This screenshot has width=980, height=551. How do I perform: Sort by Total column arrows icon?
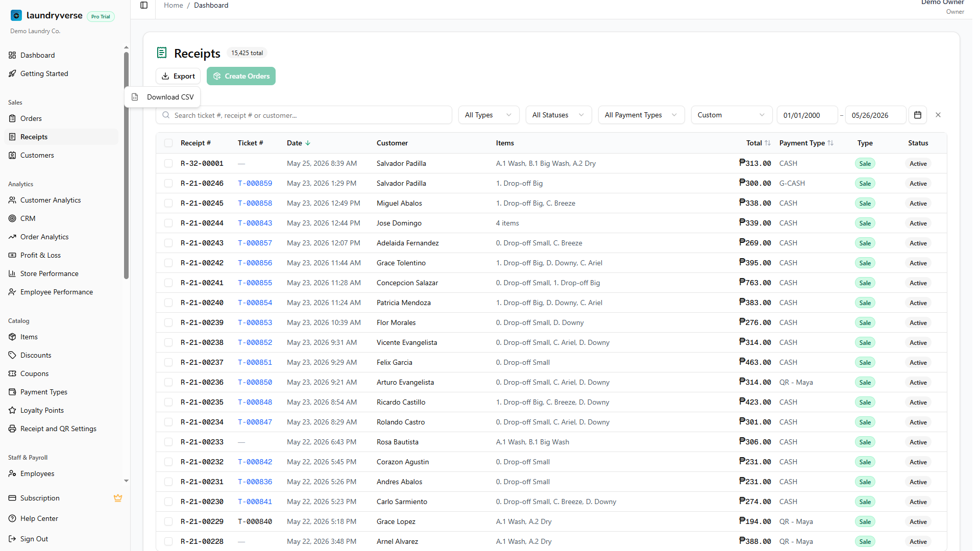[768, 143]
